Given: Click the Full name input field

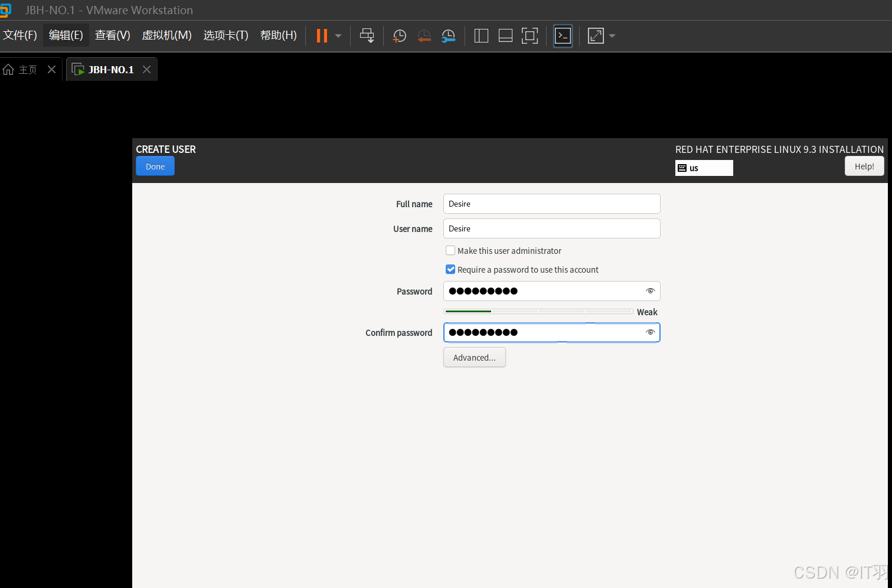Looking at the screenshot, I should tap(551, 204).
